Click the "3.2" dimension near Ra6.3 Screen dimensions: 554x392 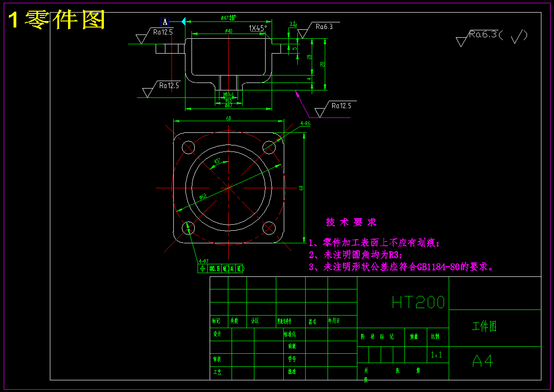click(x=293, y=24)
